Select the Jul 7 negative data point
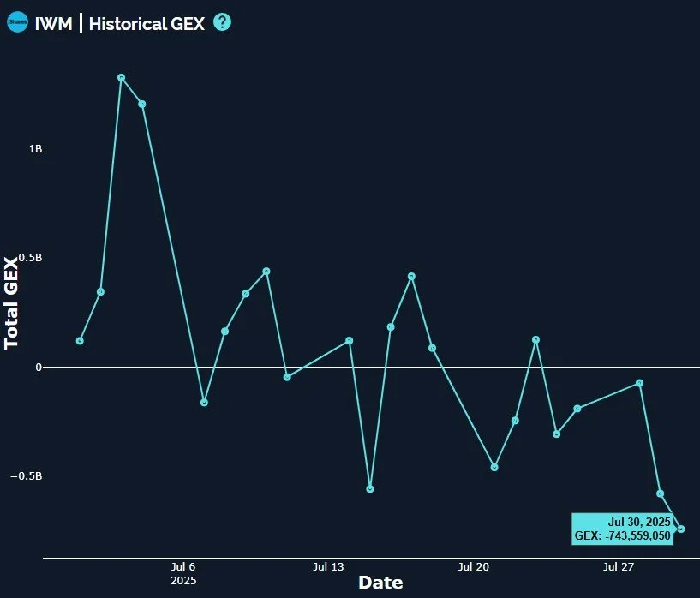The width and height of the screenshot is (700, 598). click(x=204, y=403)
